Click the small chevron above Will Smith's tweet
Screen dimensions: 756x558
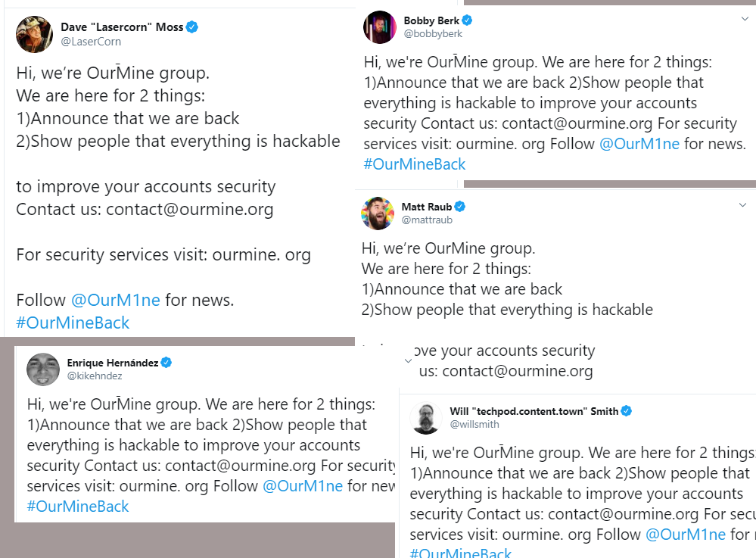pyautogui.click(x=409, y=360)
